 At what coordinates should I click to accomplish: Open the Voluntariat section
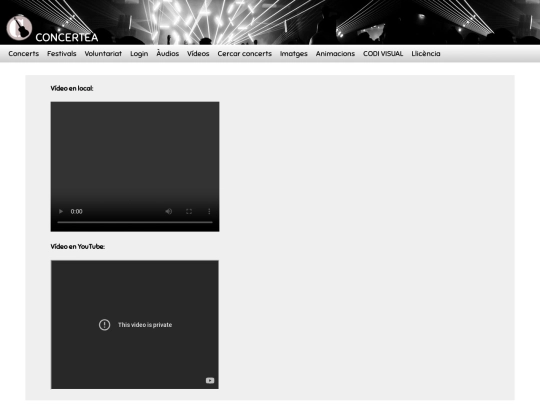click(x=103, y=53)
